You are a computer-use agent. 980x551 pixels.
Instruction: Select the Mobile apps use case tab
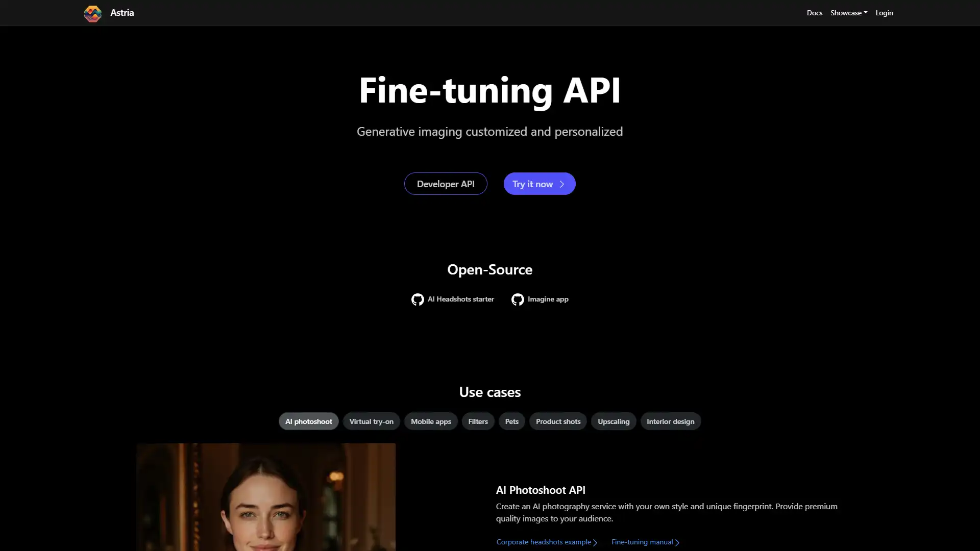(431, 420)
